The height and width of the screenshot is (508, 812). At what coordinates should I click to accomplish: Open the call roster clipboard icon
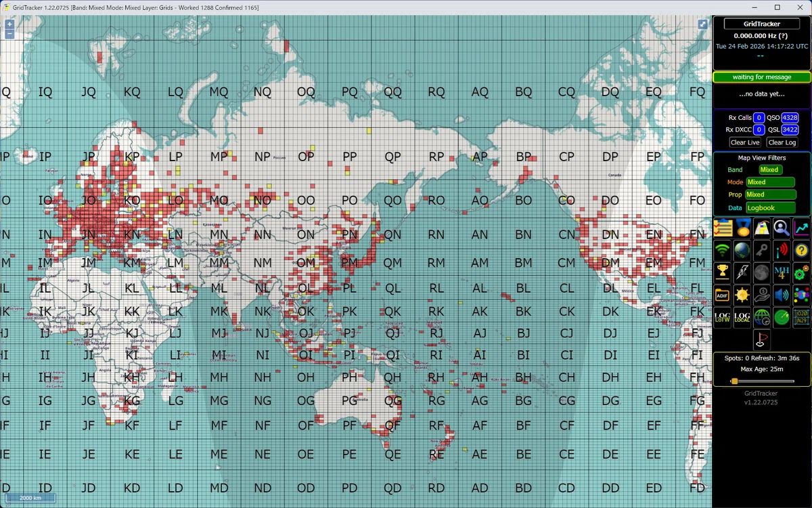coord(722,228)
